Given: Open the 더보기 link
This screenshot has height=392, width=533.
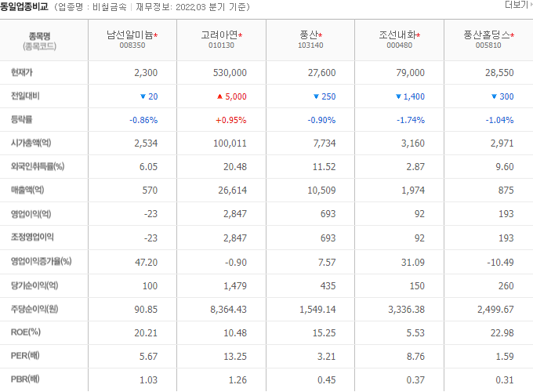Looking at the screenshot, I should pyautogui.click(x=518, y=5).
